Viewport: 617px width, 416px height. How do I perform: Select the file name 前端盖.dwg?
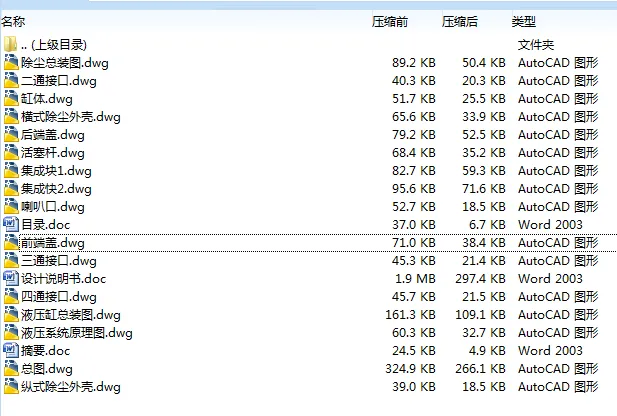tap(53, 242)
